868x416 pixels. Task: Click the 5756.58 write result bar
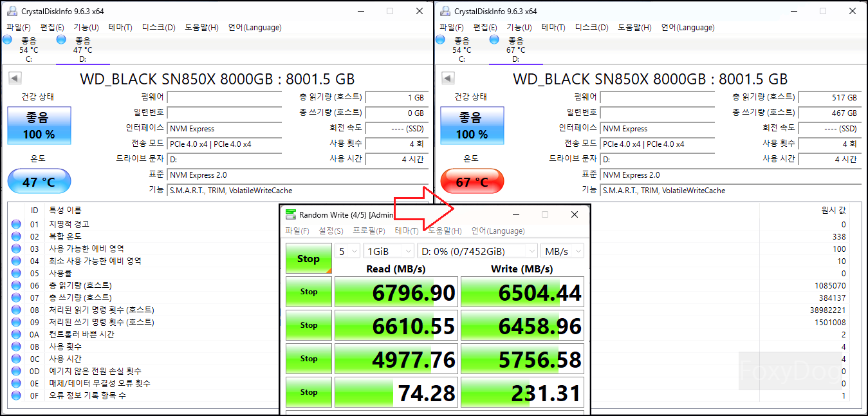522,359
